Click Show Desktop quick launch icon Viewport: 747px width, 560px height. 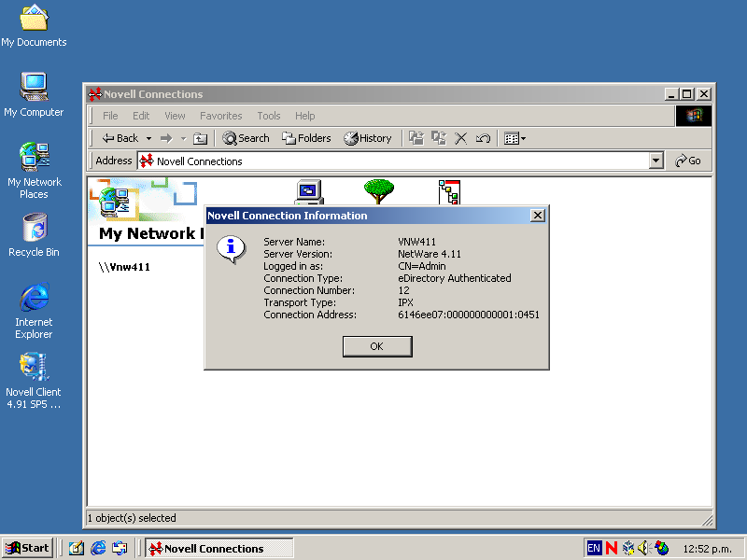click(77, 549)
